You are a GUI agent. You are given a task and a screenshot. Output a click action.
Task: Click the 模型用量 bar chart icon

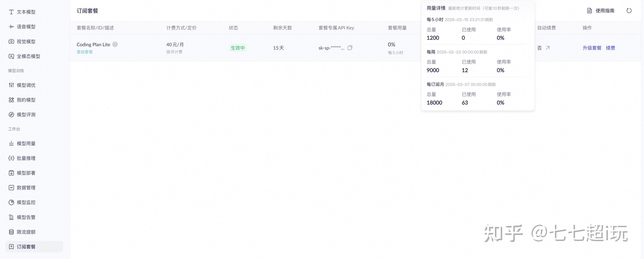click(11, 143)
